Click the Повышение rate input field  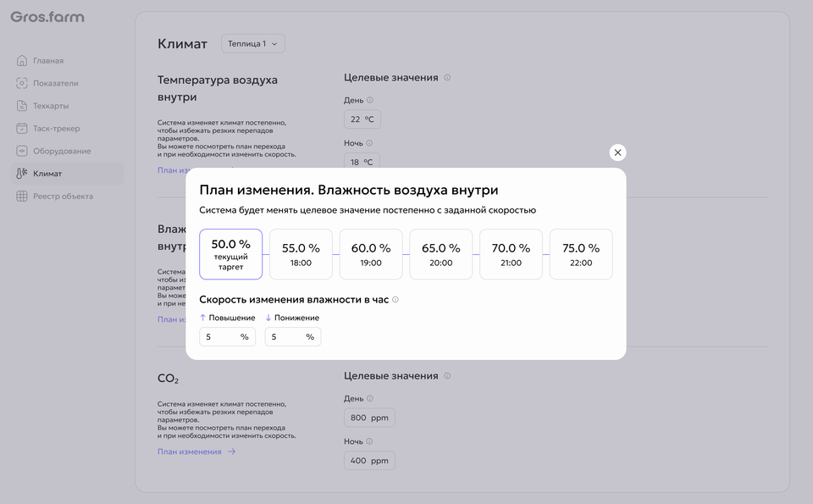(227, 337)
